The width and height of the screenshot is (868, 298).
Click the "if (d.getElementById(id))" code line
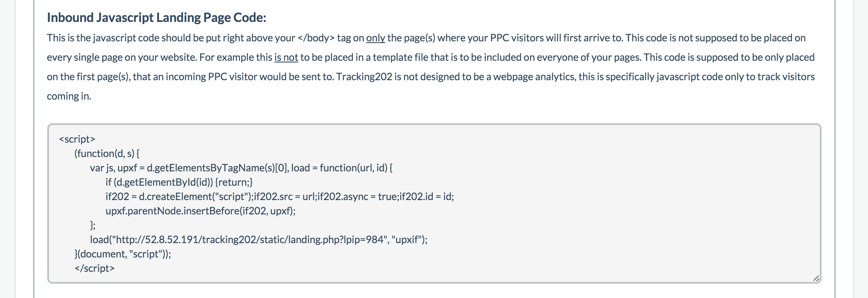[179, 182]
